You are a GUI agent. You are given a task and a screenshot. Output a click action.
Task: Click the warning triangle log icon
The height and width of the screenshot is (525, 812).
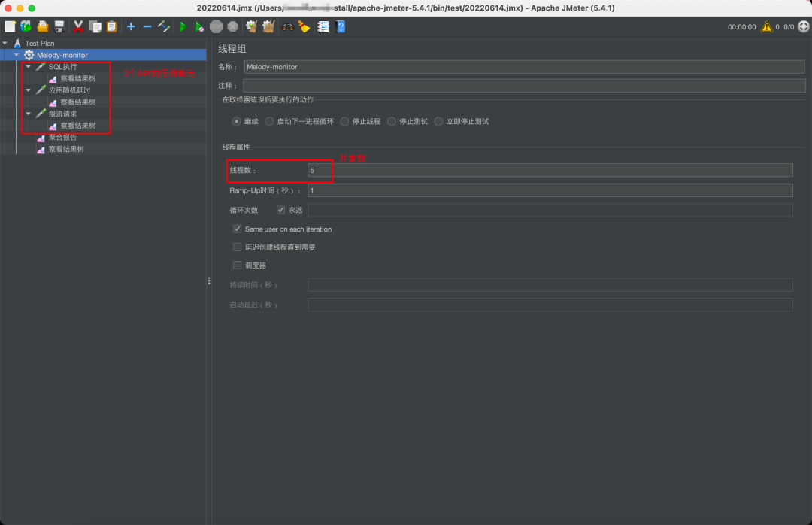(766, 26)
